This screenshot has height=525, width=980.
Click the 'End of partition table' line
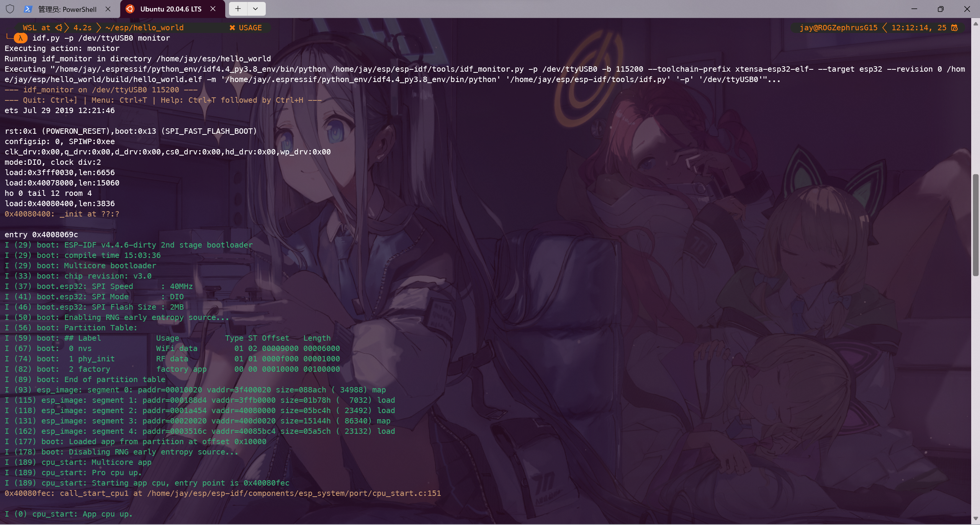[x=85, y=379]
